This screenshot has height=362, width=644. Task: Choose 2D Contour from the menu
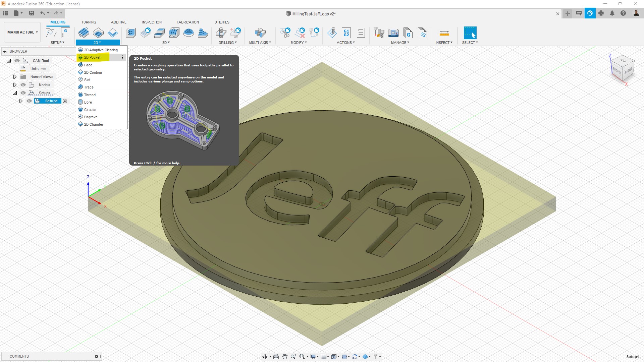pos(93,72)
